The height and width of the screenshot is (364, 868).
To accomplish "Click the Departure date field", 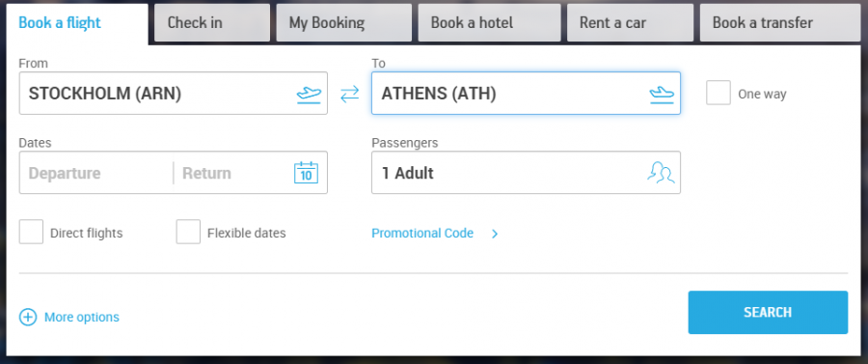I will click(x=95, y=173).
